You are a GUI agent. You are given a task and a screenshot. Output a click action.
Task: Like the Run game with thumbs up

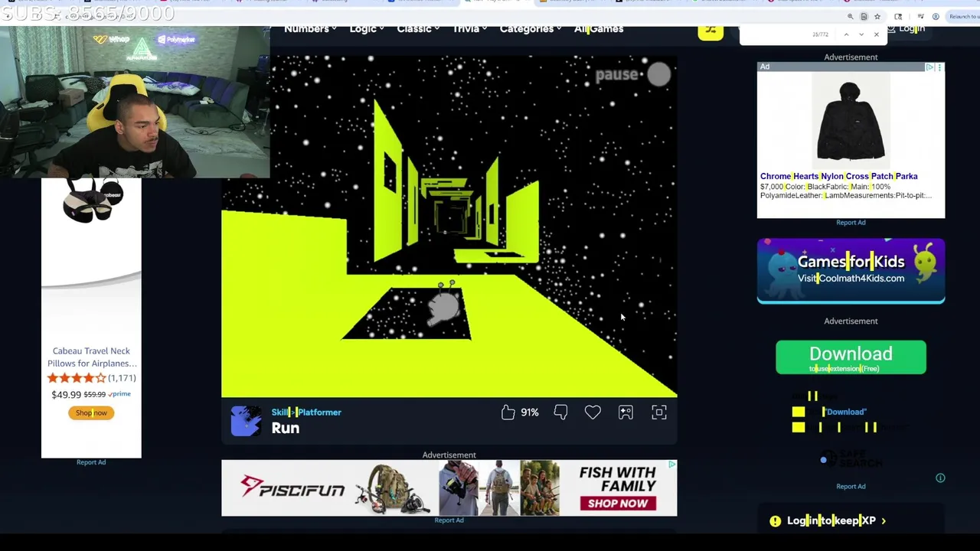tap(508, 412)
